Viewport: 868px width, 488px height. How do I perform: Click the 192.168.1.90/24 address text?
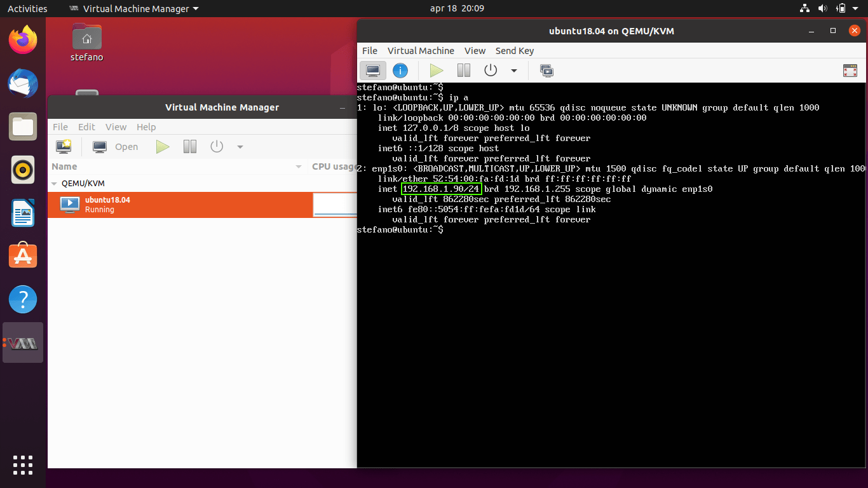441,189
